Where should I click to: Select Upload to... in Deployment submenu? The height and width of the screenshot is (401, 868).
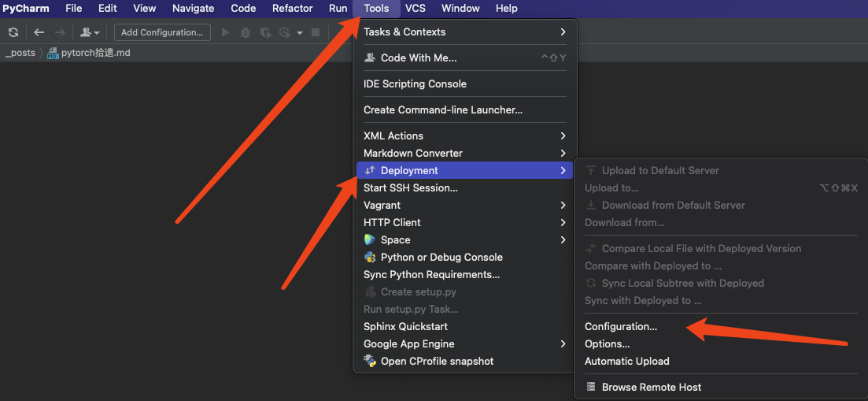click(x=722, y=188)
